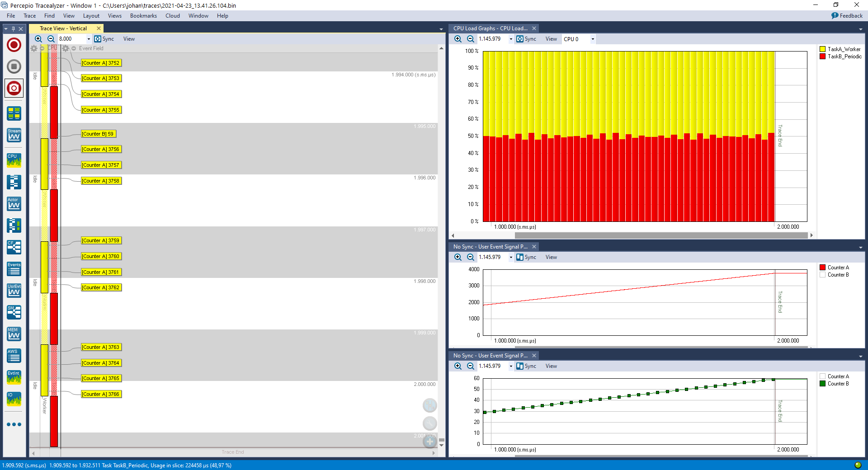This screenshot has width=868, height=470.
Task: Click the TaskB_Periodic red legend swatch
Action: (823, 56)
